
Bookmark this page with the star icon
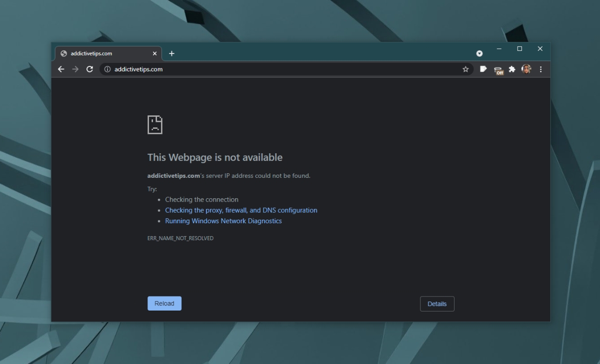point(465,69)
